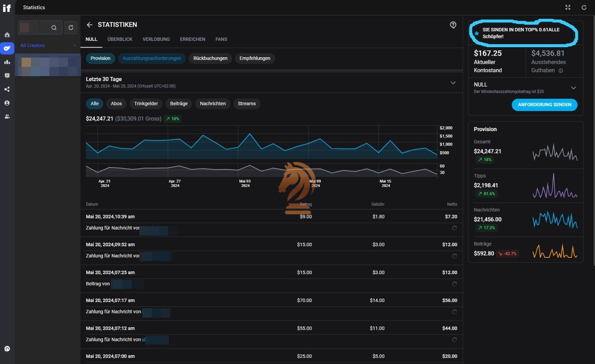Click the ANFORDERUNG SENDEN button
595x364 pixels.
click(x=544, y=105)
